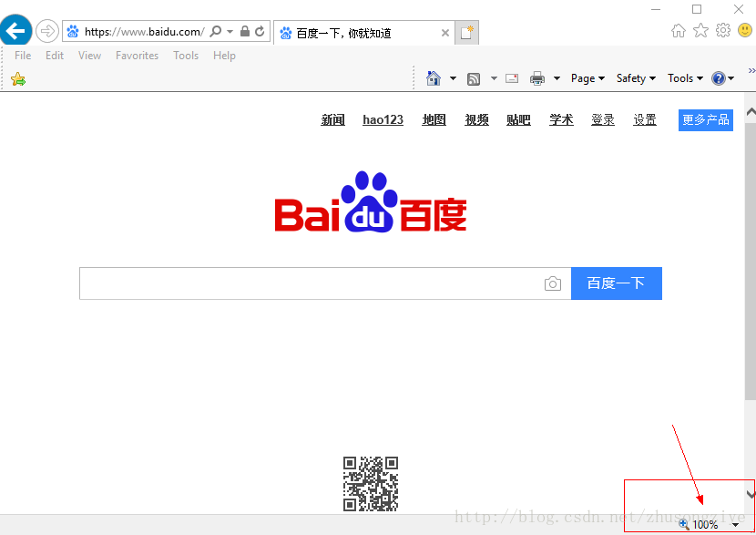Click the 100% zoom level text

(x=705, y=524)
